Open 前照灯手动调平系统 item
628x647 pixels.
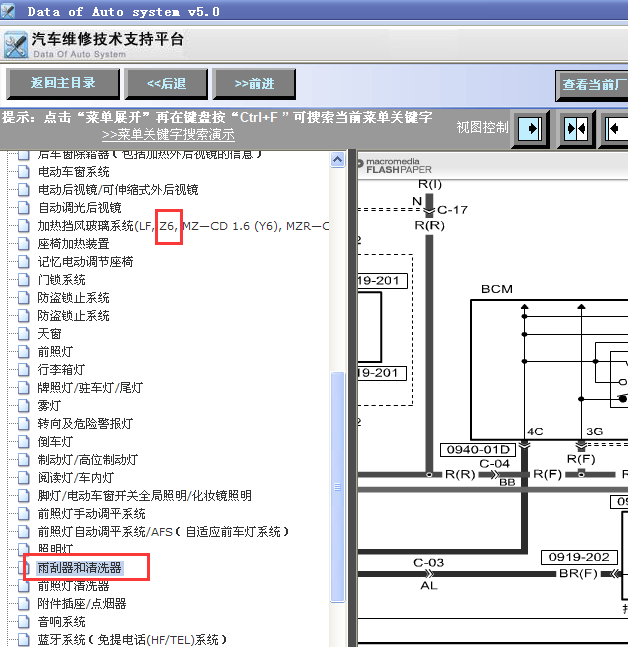click(x=92, y=514)
